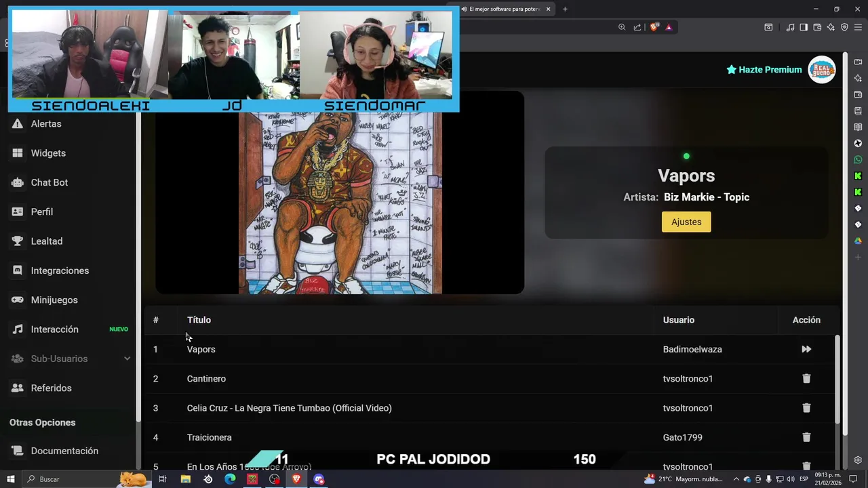The width and height of the screenshot is (868, 488).
Task: Click the Usuario column header
Action: (x=679, y=320)
